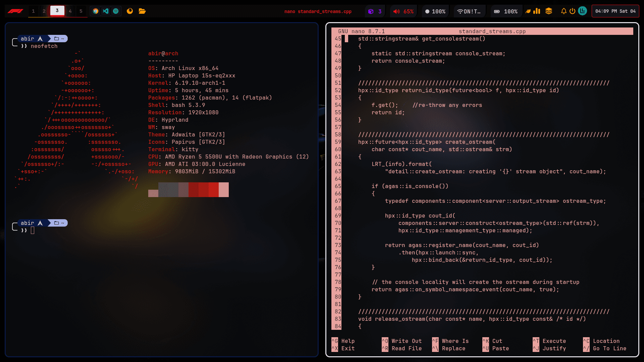This screenshot has width=644, height=362.
Task: Click line 79 return agas::on_symbol_namespace_event
Action: [x=466, y=289]
